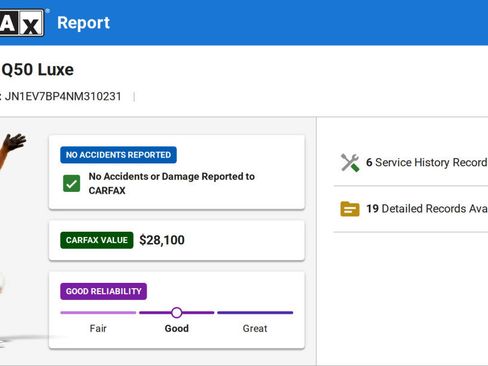Click the Report header title
Viewport: 488px width, 366px height.
coord(83,23)
